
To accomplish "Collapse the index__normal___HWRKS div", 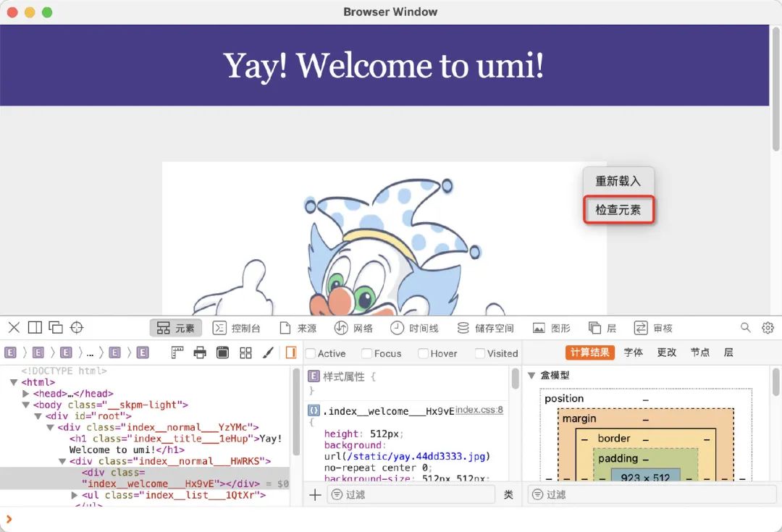I will pos(62,461).
